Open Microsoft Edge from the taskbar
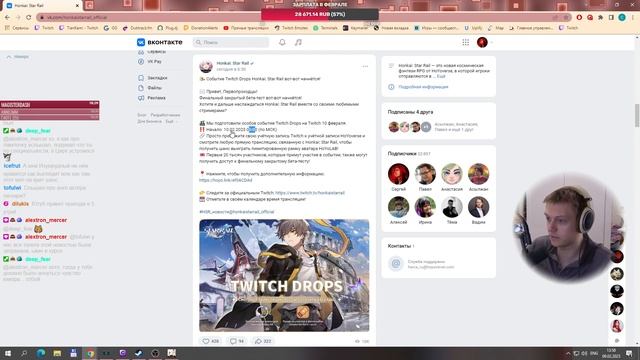 click(x=41, y=353)
